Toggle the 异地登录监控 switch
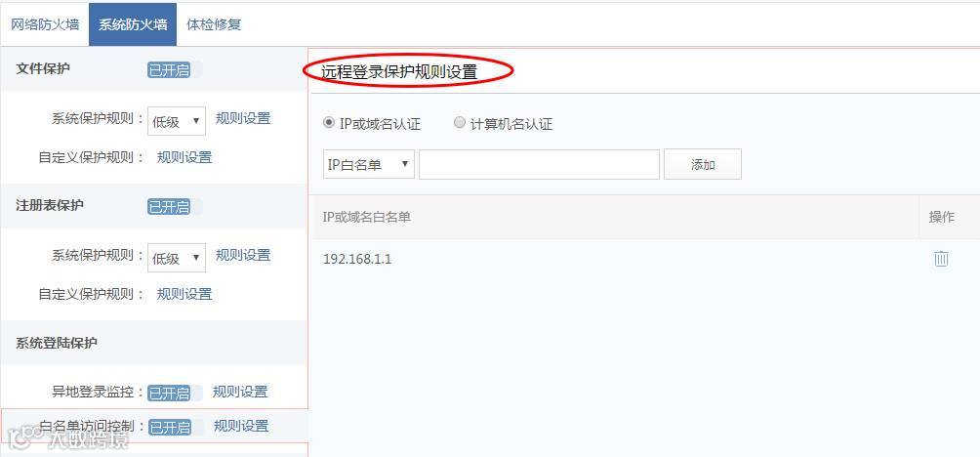Screen dimensions: 980x457 pyautogui.click(x=175, y=393)
